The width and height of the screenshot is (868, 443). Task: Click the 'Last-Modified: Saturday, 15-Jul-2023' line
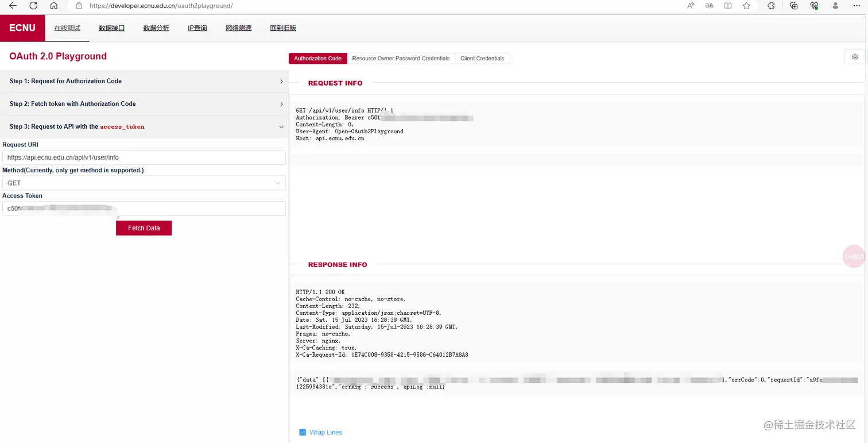coord(377,327)
